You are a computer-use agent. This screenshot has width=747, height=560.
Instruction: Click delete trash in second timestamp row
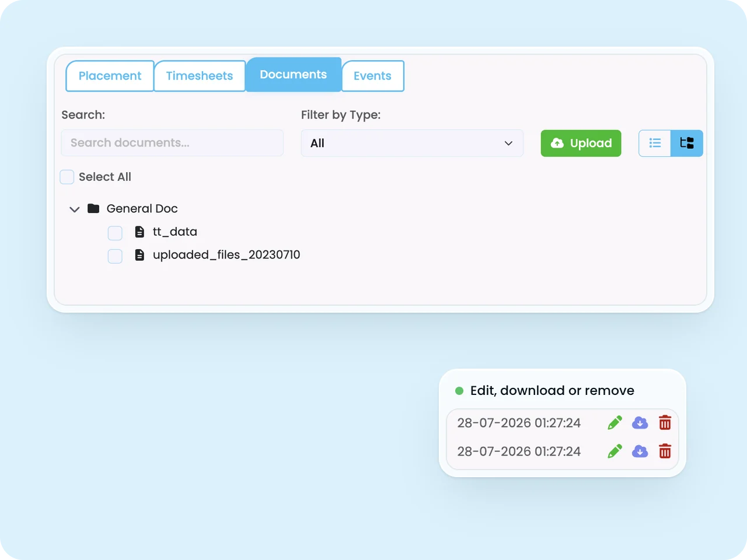click(x=665, y=452)
